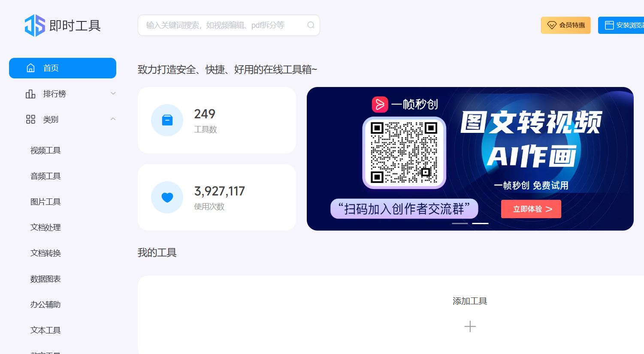This screenshot has width=644, height=354.
Task: Open the 图片工具 category
Action: 45,202
